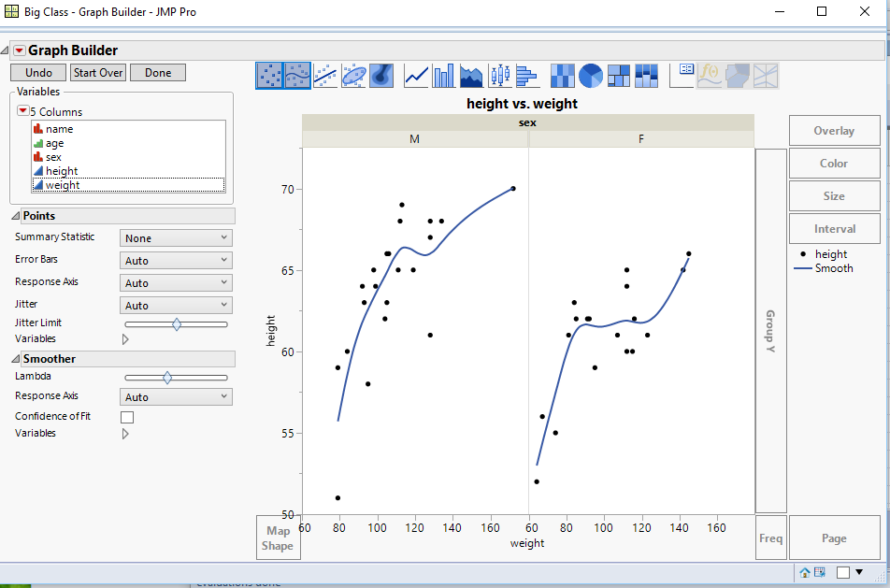Screen dimensions: 890x588
Task: Collapse the Smoother section
Action: (15, 359)
